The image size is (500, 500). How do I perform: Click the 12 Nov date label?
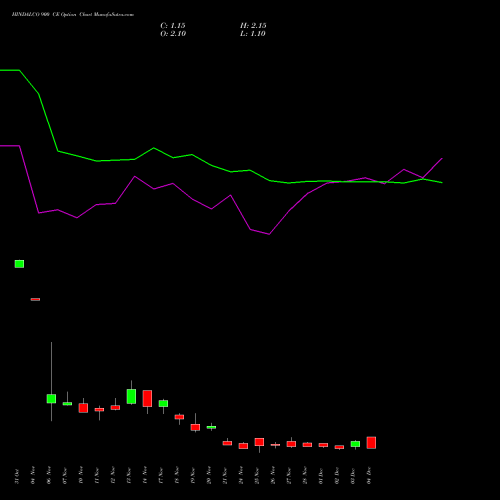(x=113, y=476)
